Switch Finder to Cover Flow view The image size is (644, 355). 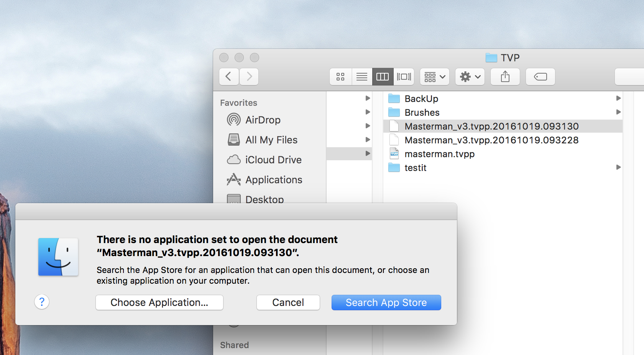[x=404, y=77]
